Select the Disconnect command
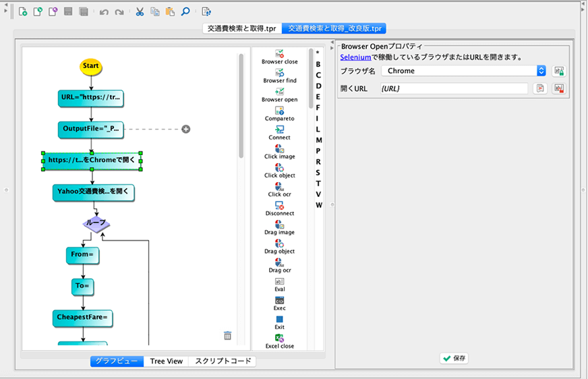Image resolution: width=588 pixels, height=379 pixels. (x=280, y=209)
